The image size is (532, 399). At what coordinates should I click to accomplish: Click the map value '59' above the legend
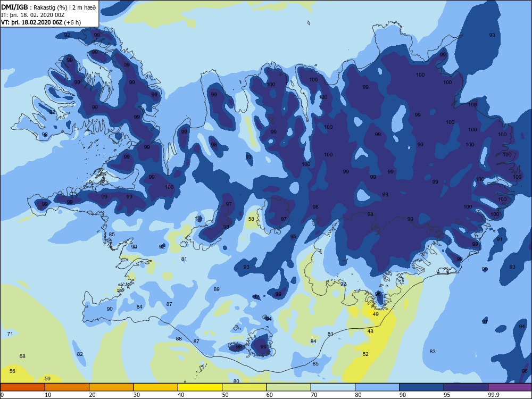point(47,379)
